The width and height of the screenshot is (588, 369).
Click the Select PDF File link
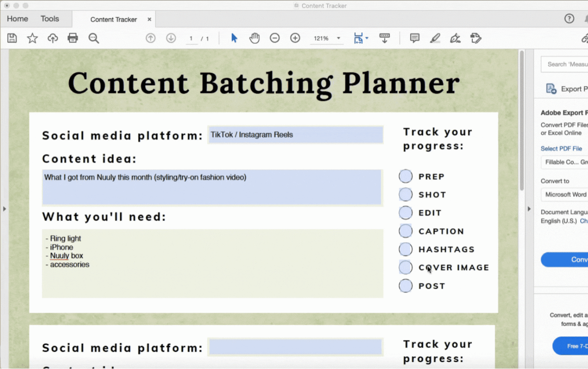click(561, 148)
